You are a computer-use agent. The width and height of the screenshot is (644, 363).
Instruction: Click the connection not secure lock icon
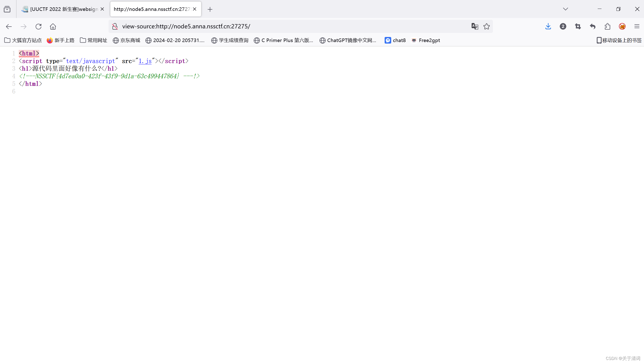point(115,26)
